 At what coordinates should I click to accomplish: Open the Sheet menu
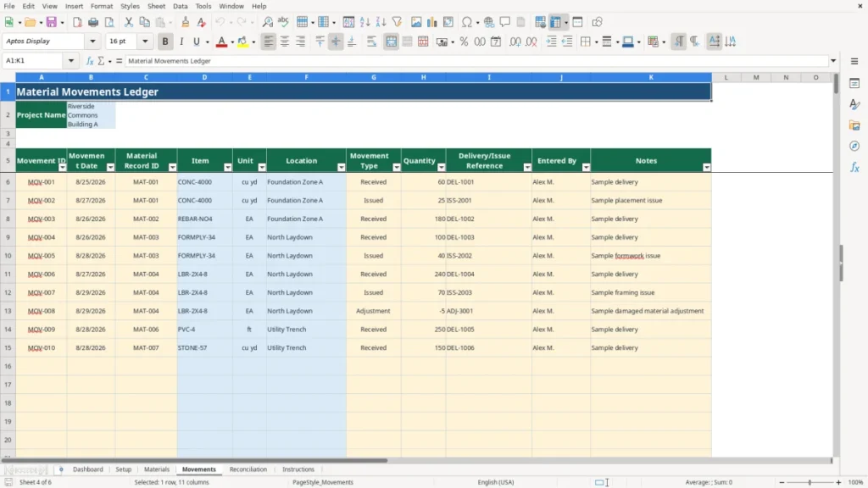156,6
